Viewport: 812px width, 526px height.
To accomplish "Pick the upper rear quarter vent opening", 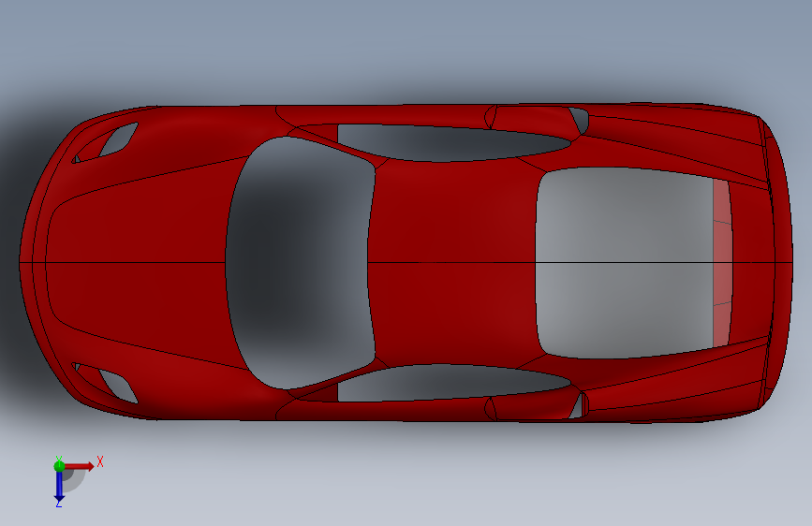I will point(580,119).
